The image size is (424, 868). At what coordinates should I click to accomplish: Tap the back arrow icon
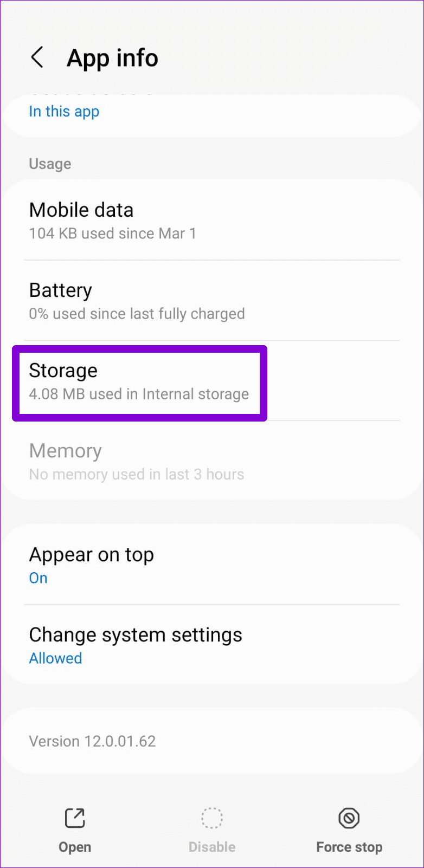(x=37, y=57)
